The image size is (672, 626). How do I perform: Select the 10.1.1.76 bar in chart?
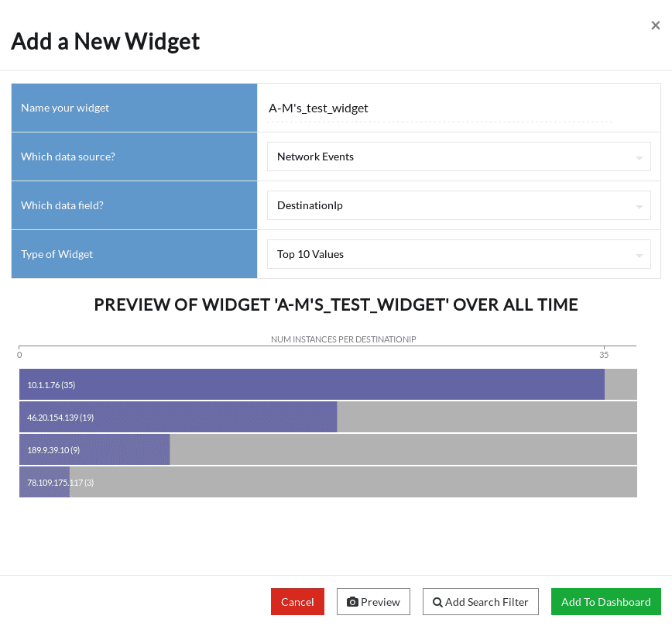[x=311, y=384]
